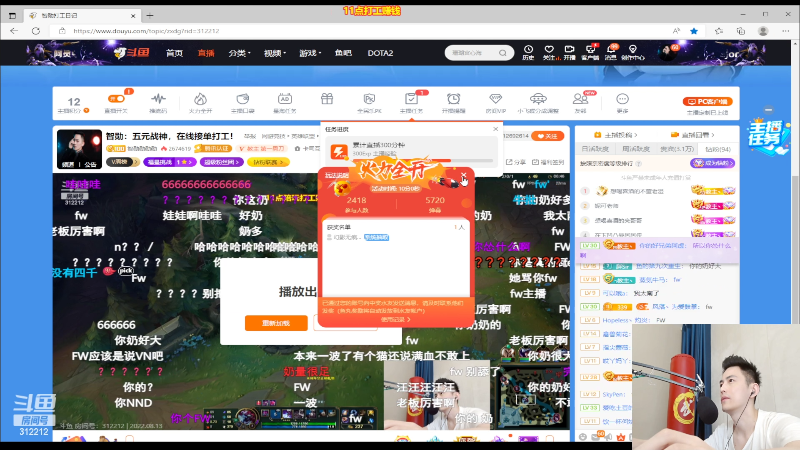Image resolution: width=800 pixels, height=450 pixels.
Task: Switch to the 钻粉(94) tab
Action: [x=718, y=149]
